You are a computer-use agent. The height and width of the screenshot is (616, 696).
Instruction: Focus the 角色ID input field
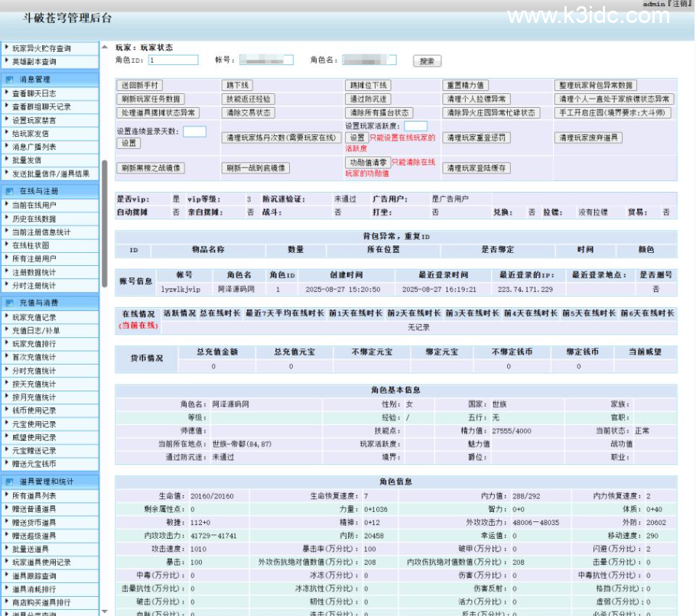pyautogui.click(x=173, y=60)
